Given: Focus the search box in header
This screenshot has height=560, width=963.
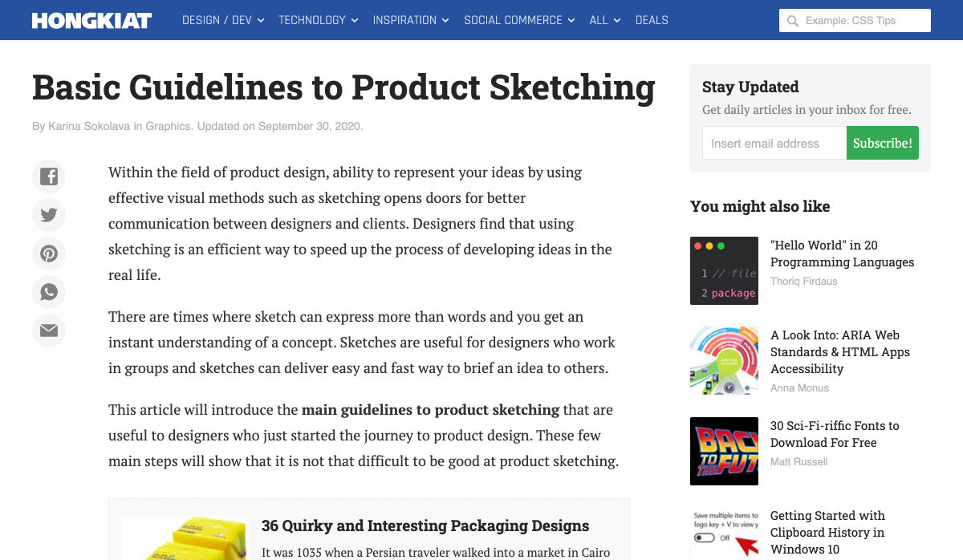Looking at the screenshot, I should [x=863, y=21].
